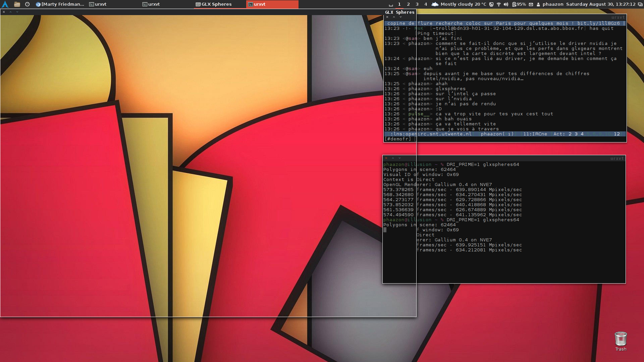Click the weather/cloud status icon
Screen dimensions: 644x362
434,4
